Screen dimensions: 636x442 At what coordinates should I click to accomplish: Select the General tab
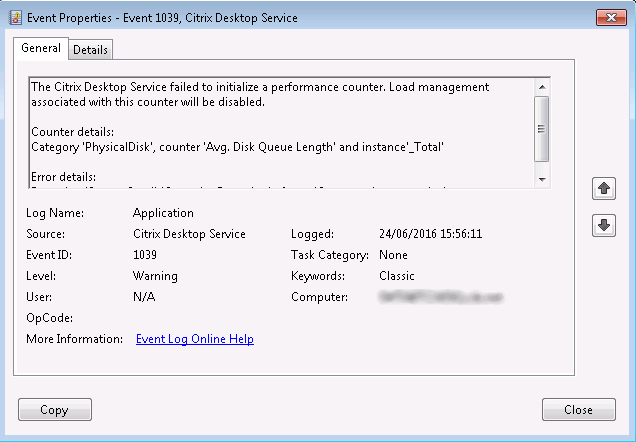41,48
